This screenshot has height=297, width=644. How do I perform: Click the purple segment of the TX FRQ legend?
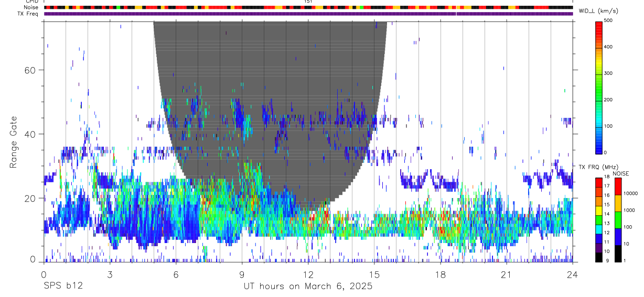[598, 247]
